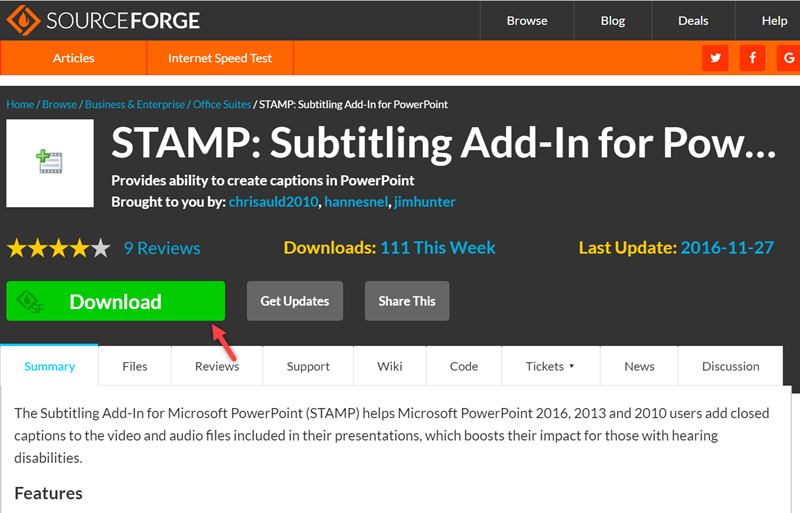The image size is (800, 513).
Task: Click Office Suites breadcrumb link
Action: pos(221,104)
